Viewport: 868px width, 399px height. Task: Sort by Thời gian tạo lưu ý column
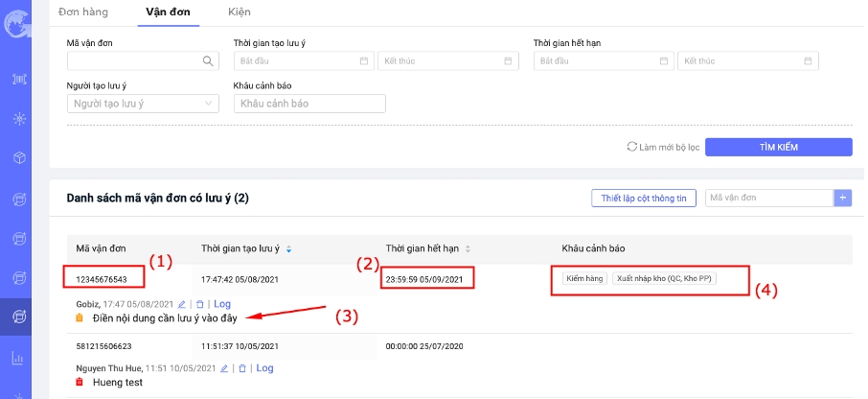289,249
